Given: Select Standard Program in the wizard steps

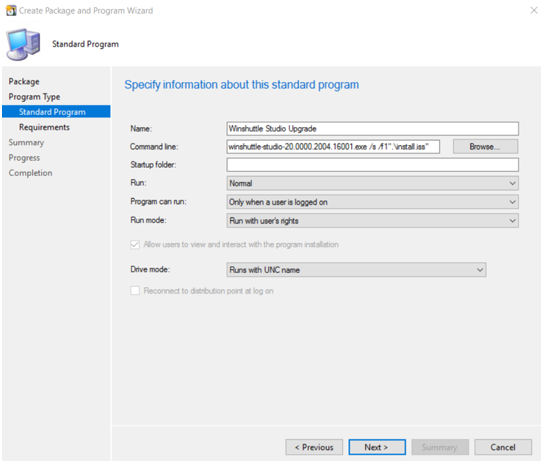Looking at the screenshot, I should pos(56,112).
